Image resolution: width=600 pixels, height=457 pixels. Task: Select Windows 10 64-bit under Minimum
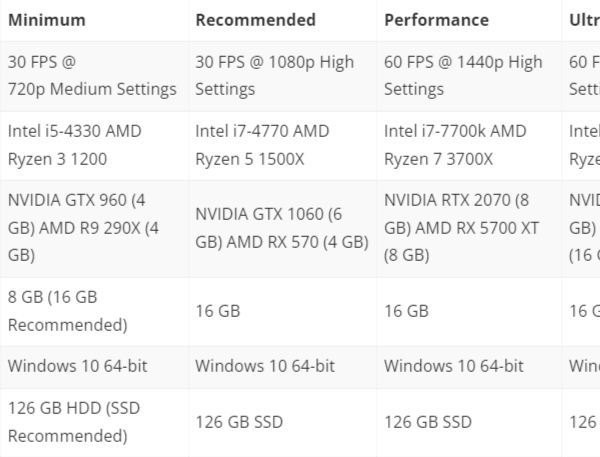pyautogui.click(x=94, y=367)
